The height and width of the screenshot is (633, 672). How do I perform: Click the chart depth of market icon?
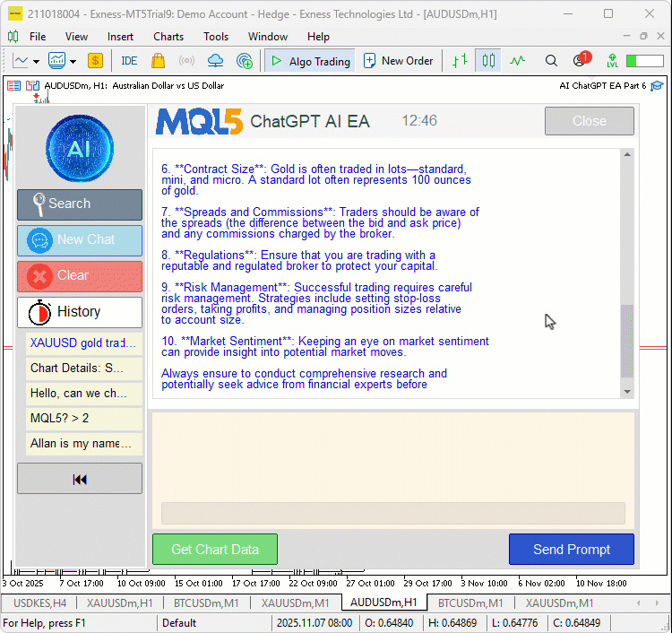32,86
